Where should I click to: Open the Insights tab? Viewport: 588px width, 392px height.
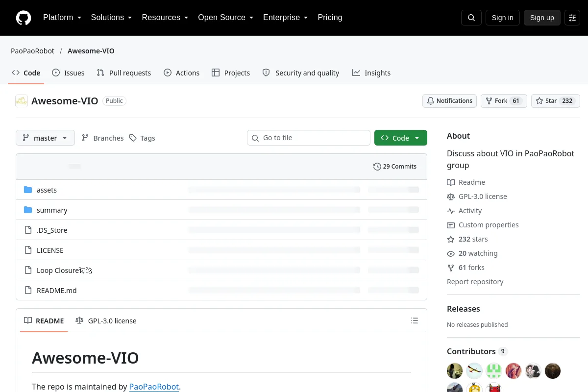click(371, 73)
